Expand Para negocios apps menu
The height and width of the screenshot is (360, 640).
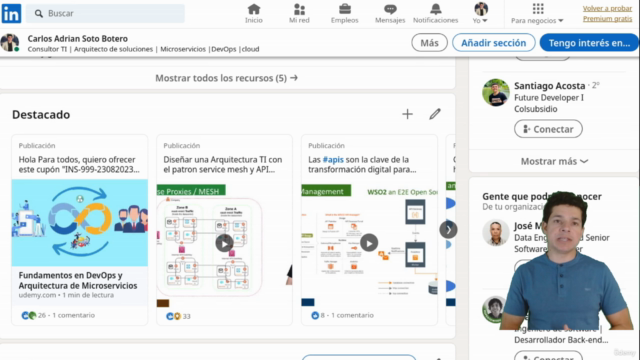click(537, 13)
